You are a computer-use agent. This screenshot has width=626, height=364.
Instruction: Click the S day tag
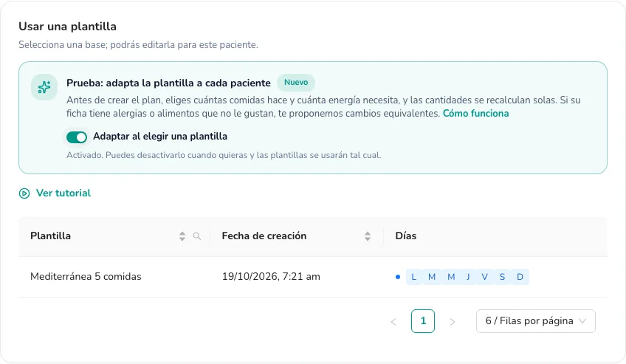[x=502, y=277]
